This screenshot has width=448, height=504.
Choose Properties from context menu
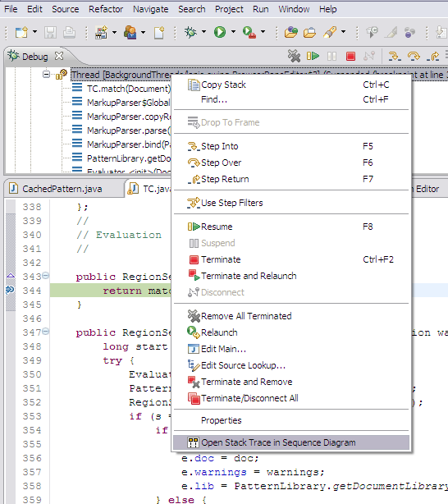tap(291, 420)
